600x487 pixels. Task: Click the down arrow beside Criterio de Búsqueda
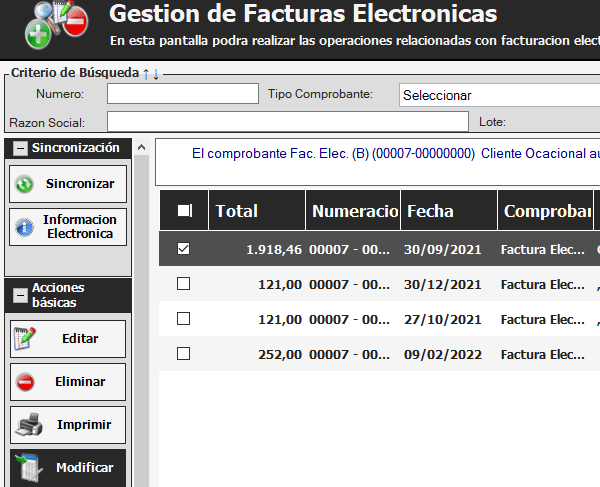click(156, 74)
